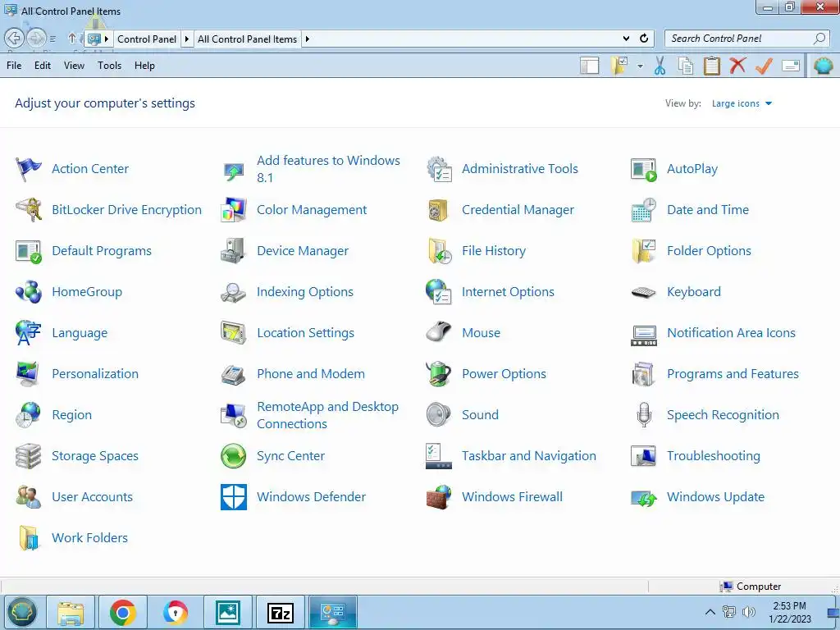The width and height of the screenshot is (840, 630).
Task: Click the BitLocker Drive Encryption keys icon
Action: point(29,210)
